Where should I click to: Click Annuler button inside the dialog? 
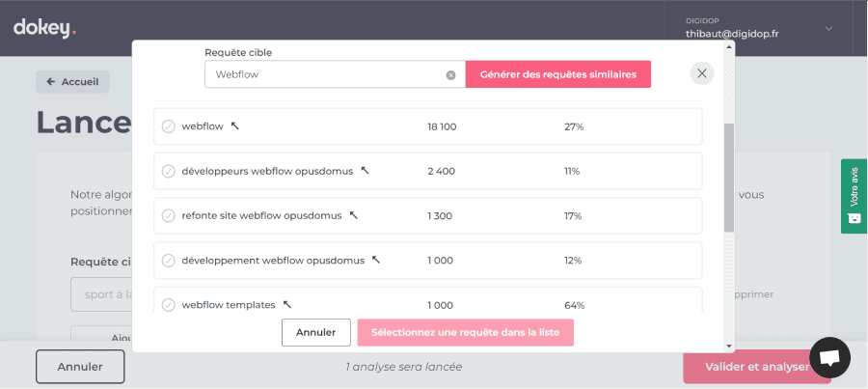point(316,332)
